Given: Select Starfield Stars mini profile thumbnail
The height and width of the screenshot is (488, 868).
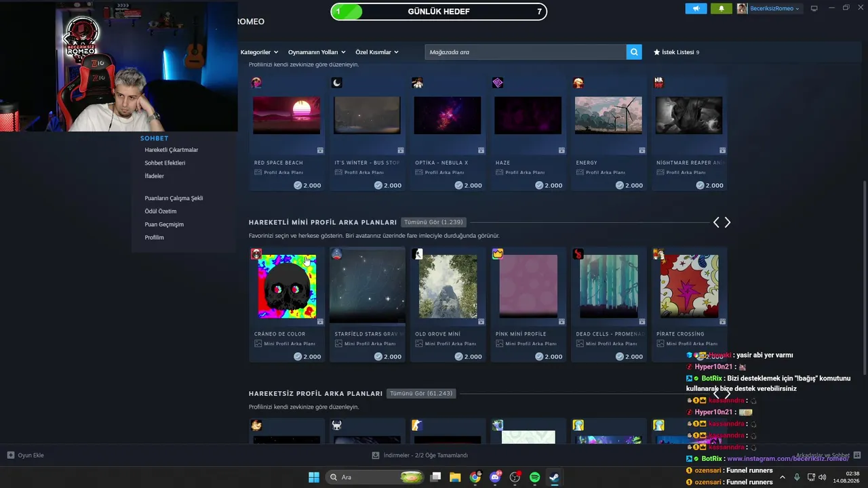Looking at the screenshot, I should point(367,286).
